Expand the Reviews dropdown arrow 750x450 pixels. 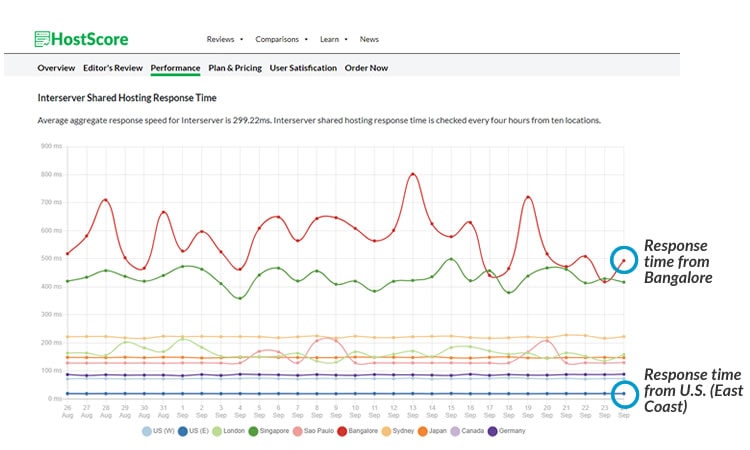click(x=242, y=39)
